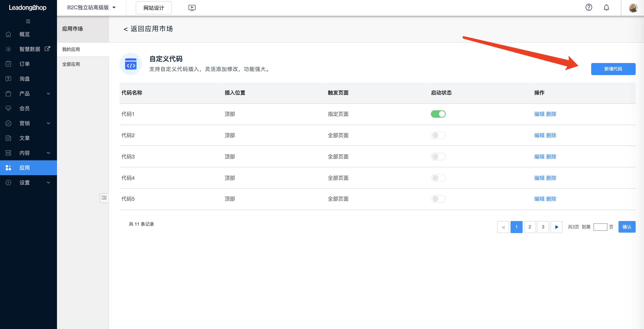This screenshot has height=329, width=644.
Task: Turn on the 代码5 status toggle
Action: pos(438,199)
